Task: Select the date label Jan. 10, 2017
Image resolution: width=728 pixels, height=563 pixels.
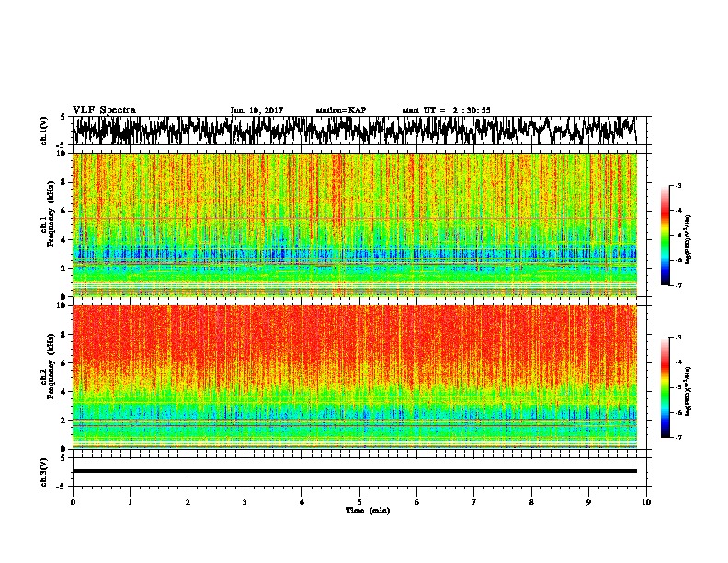Action: [256, 110]
